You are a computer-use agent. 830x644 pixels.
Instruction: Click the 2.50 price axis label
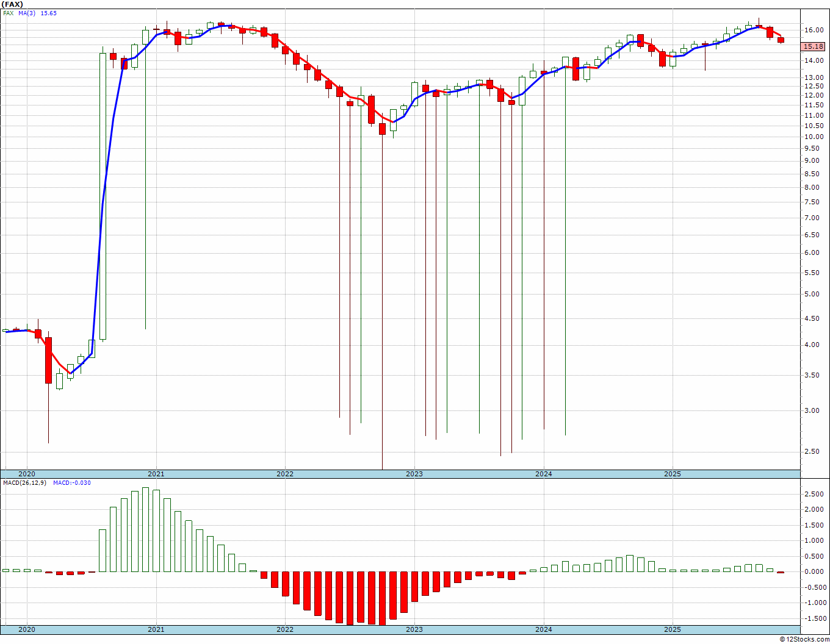click(813, 451)
